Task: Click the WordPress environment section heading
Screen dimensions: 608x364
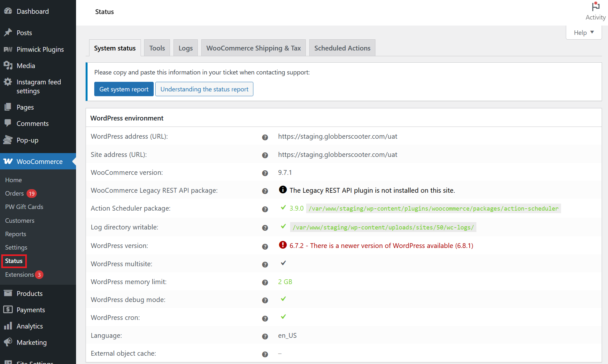Action: (x=127, y=118)
